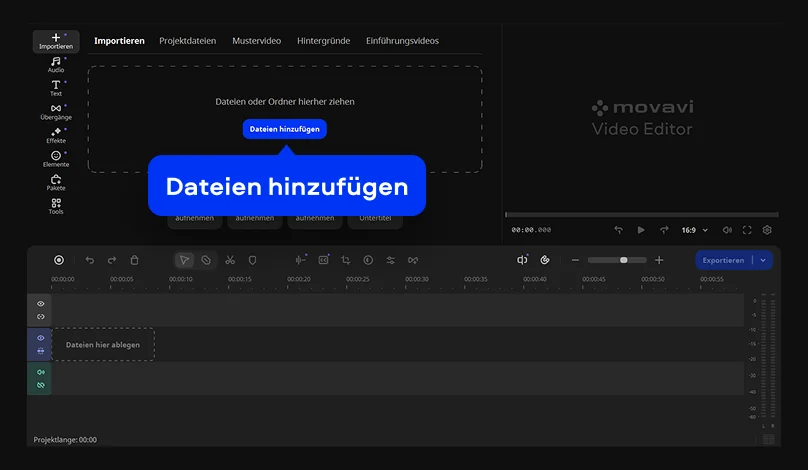Click the timeline zoom slider
This screenshot has width=808, height=470.
(x=617, y=260)
